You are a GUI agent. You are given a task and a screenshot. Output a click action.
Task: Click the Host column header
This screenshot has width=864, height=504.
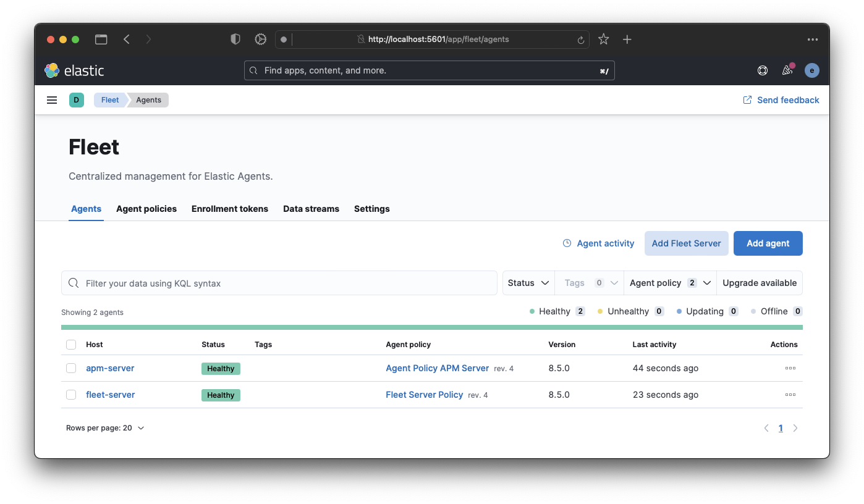[x=95, y=345]
